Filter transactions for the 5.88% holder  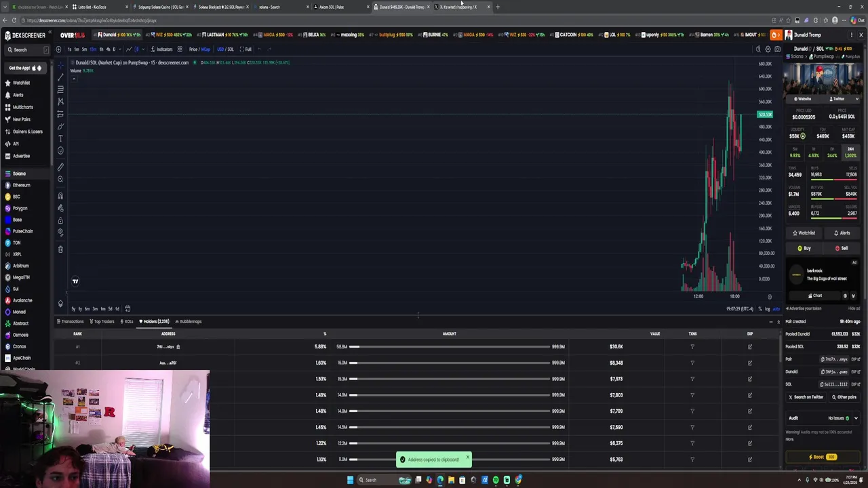tap(692, 346)
